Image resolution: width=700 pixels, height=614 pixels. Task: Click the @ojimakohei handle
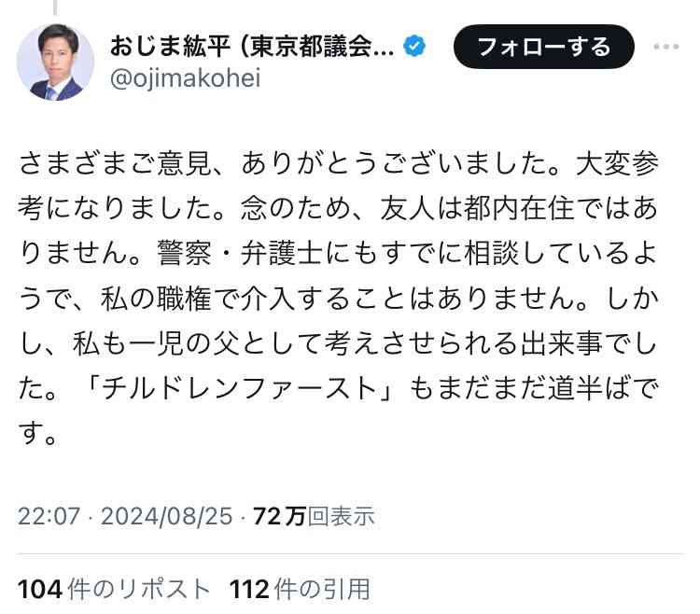point(185,78)
